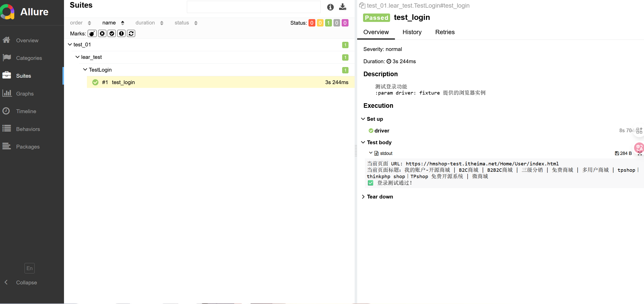Viewport: 644px width, 304px height.
Task: Click the info tooltip icon
Action: [x=330, y=7]
